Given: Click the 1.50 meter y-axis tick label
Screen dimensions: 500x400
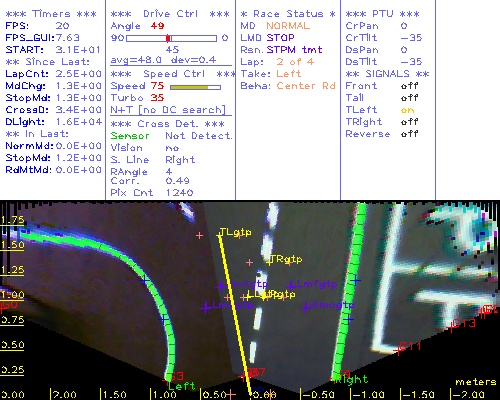Looking at the screenshot, I should click(x=12, y=245).
